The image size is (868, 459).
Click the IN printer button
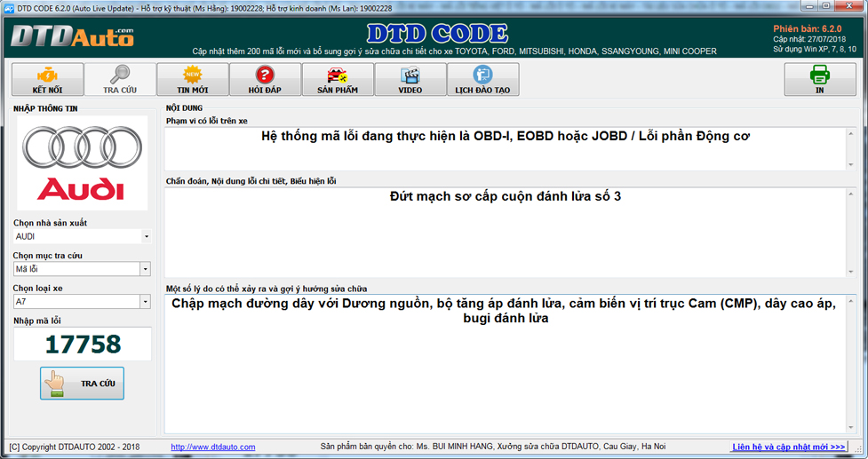820,80
